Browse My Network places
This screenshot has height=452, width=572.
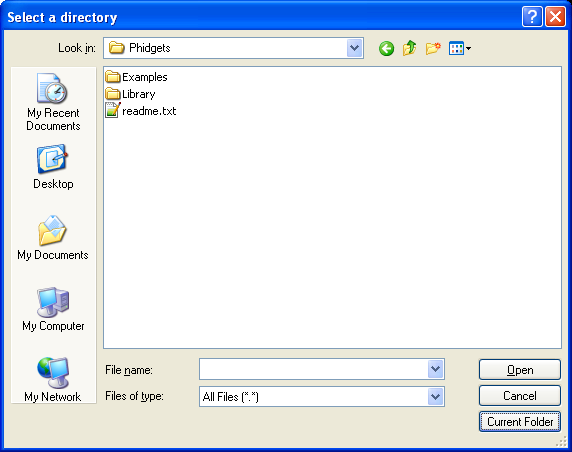coord(53,379)
